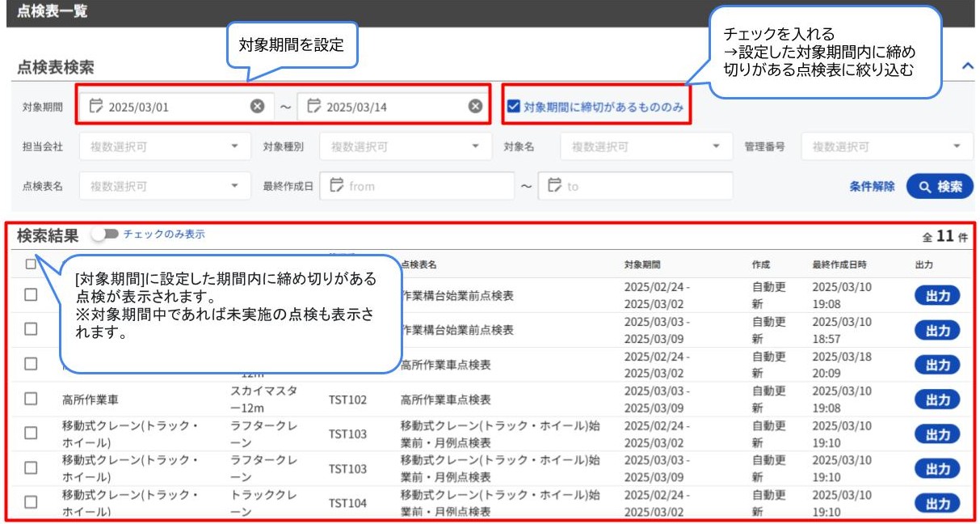Open calendar icon for start date 2025/03/01
The width and height of the screenshot is (980, 524).
tap(96, 106)
